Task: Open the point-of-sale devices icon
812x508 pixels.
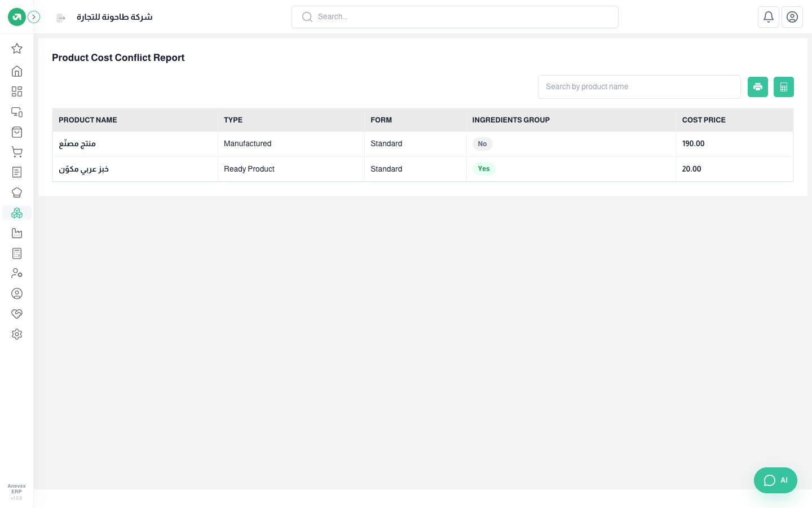Action: (x=17, y=112)
